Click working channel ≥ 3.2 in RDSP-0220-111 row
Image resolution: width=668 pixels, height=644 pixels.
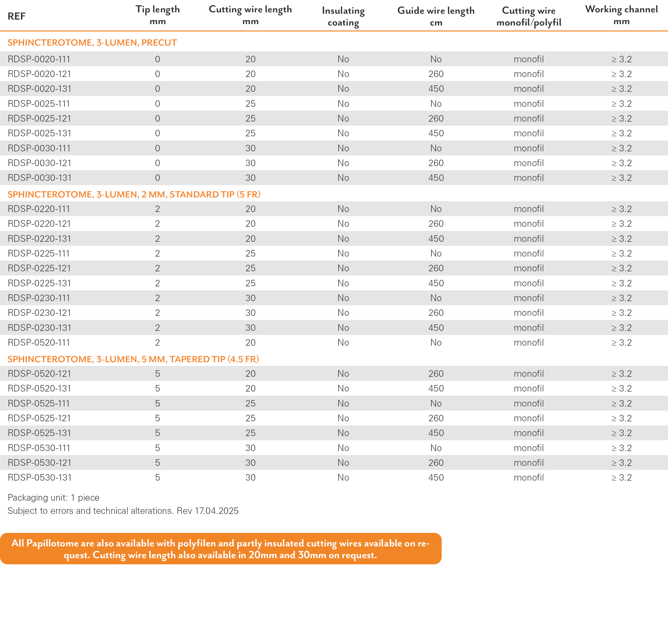[x=621, y=209]
